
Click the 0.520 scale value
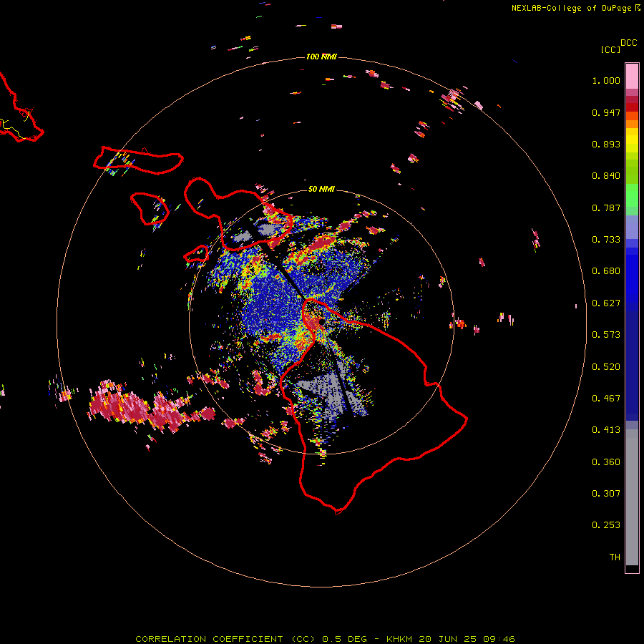point(606,367)
